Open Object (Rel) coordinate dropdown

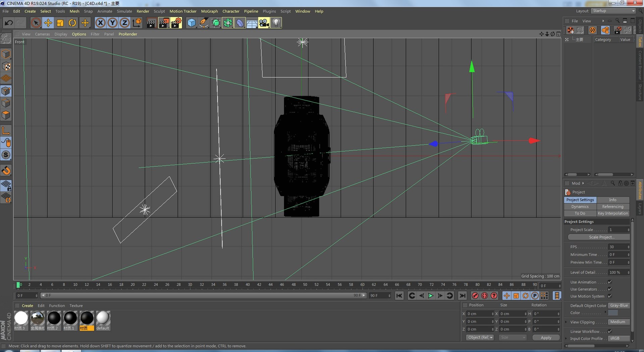pos(480,338)
